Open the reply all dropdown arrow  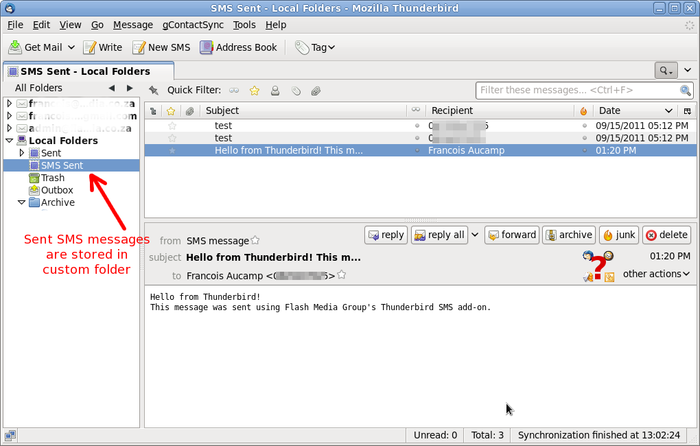coord(475,235)
